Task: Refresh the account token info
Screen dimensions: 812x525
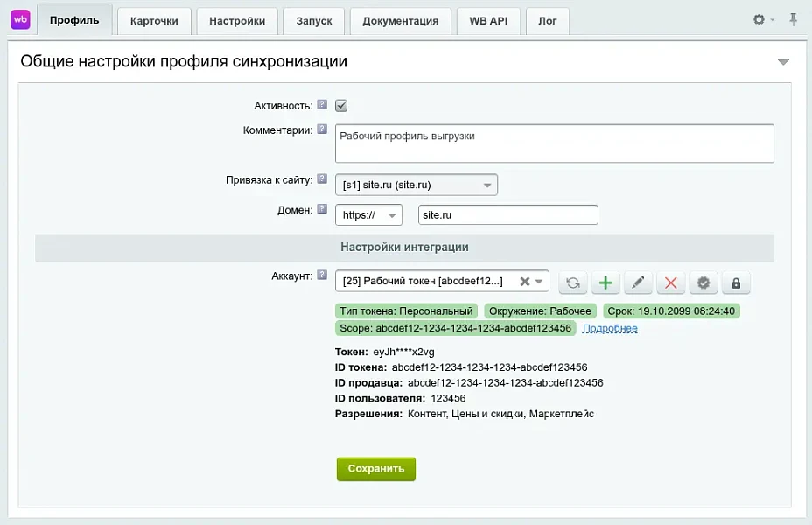Action: pos(573,283)
